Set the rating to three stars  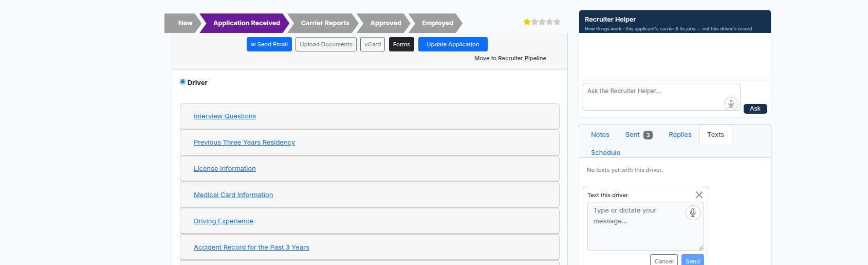(x=542, y=22)
